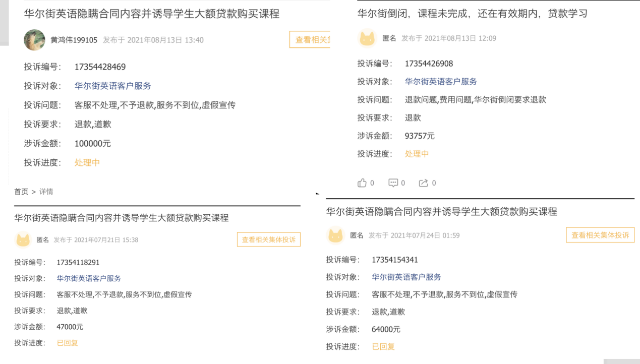The width and height of the screenshot is (640, 364).
Task: Click the title starting with 华尔街倒闭
Action: pyautogui.click(x=472, y=14)
